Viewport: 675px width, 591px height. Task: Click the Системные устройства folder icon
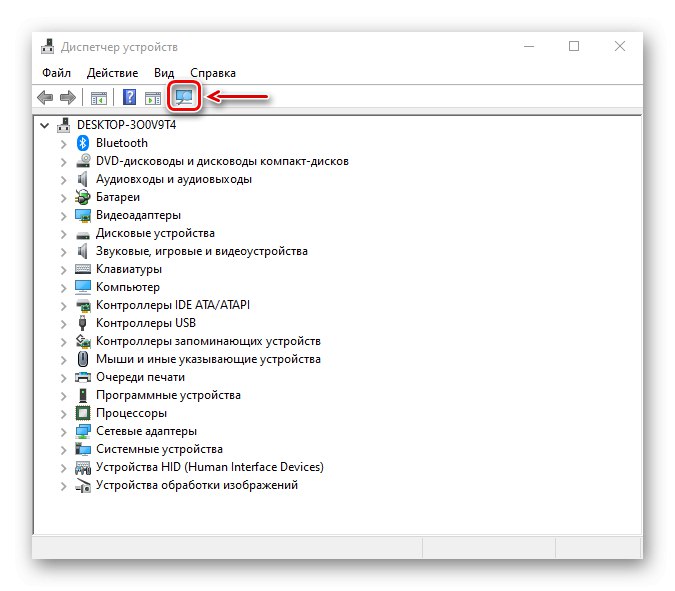coord(83,449)
